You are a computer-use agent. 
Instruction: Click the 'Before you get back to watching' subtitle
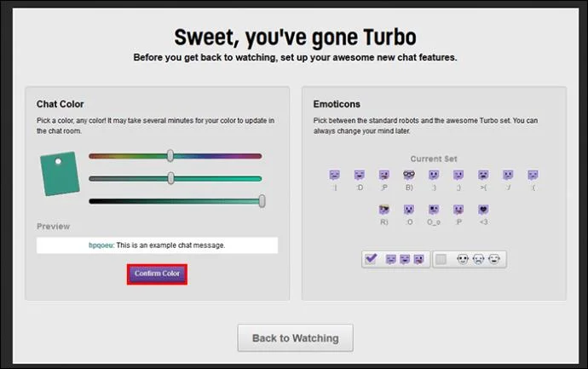(x=295, y=57)
